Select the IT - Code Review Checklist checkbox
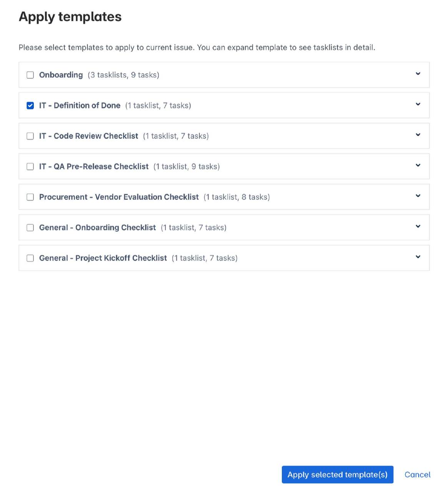448x492 pixels. [30, 136]
